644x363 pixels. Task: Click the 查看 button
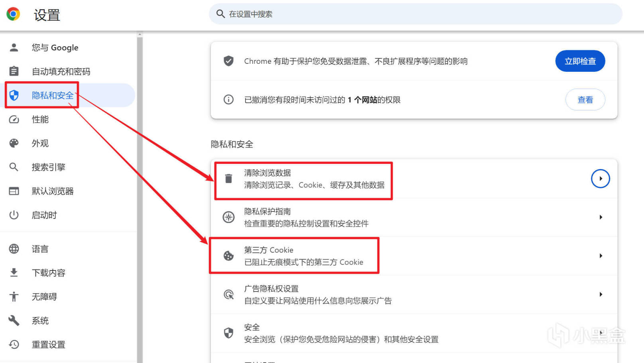(585, 99)
